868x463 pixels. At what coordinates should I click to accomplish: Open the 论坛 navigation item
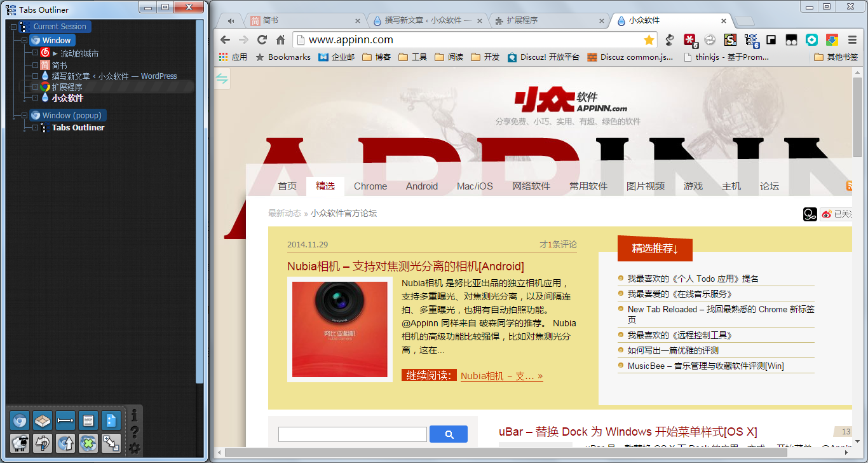click(770, 186)
